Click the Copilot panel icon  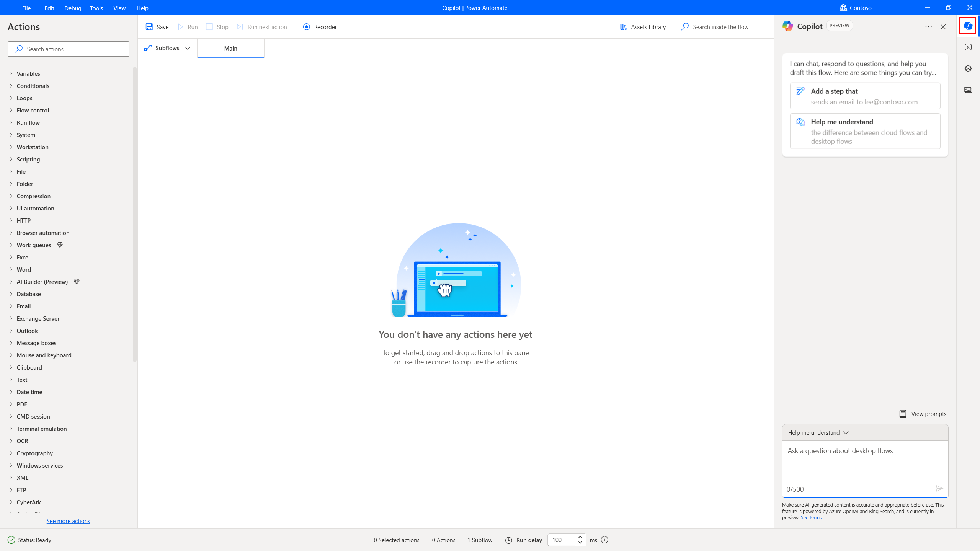(968, 26)
